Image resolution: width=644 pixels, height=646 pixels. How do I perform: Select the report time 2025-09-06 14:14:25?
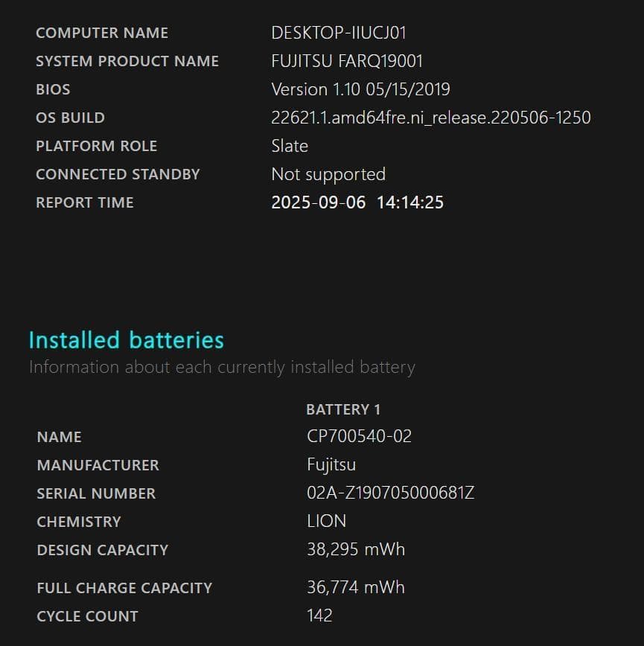point(357,202)
